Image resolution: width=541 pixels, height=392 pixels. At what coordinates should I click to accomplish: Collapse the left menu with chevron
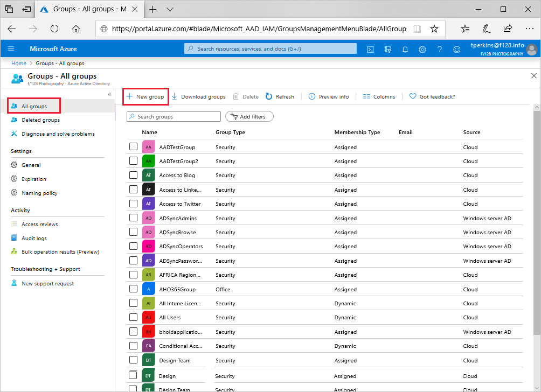coord(109,94)
